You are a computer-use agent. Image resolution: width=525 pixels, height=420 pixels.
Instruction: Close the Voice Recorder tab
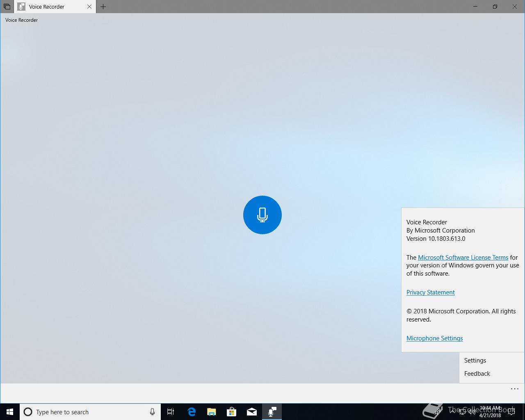[x=89, y=7]
